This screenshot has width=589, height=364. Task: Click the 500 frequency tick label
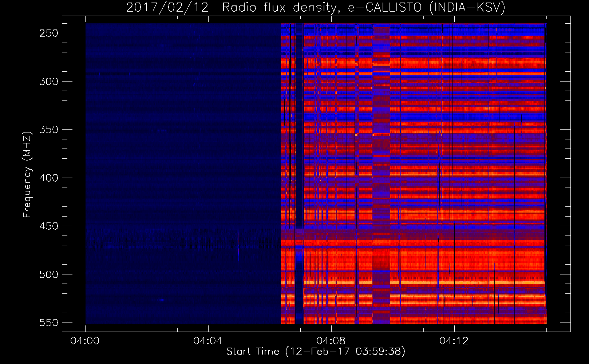(49, 274)
